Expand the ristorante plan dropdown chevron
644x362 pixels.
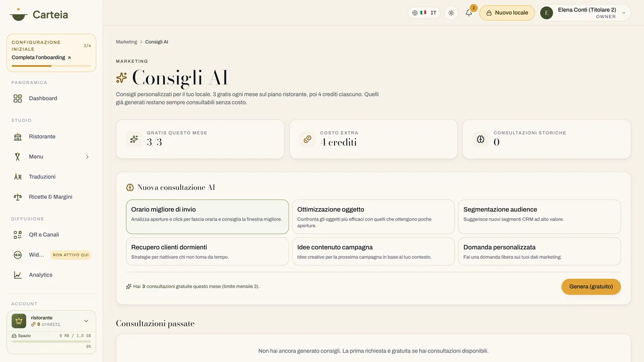[86, 321]
